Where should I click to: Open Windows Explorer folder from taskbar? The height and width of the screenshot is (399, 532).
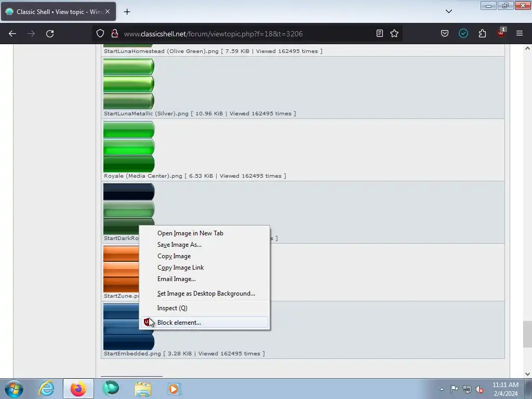click(143, 389)
